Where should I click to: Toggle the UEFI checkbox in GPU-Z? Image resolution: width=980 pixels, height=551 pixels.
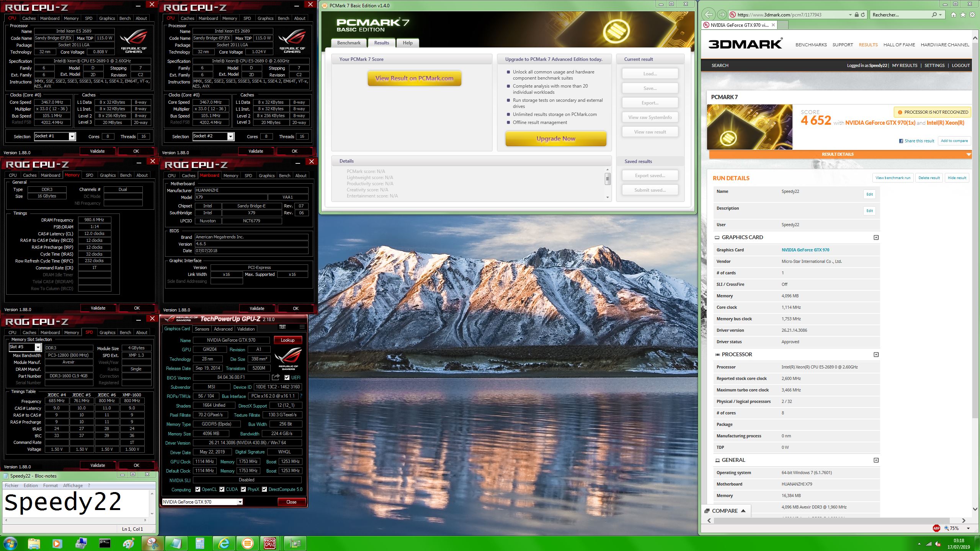[x=287, y=377]
